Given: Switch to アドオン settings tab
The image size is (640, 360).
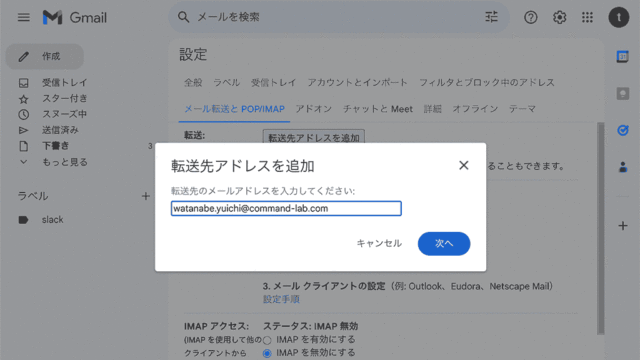Looking at the screenshot, I should 314,109.
